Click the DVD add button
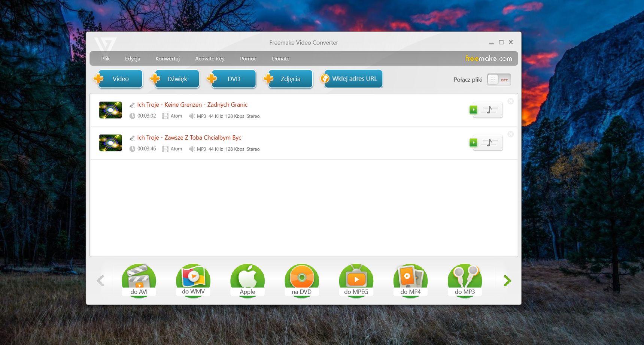This screenshot has height=345, width=644. click(231, 79)
